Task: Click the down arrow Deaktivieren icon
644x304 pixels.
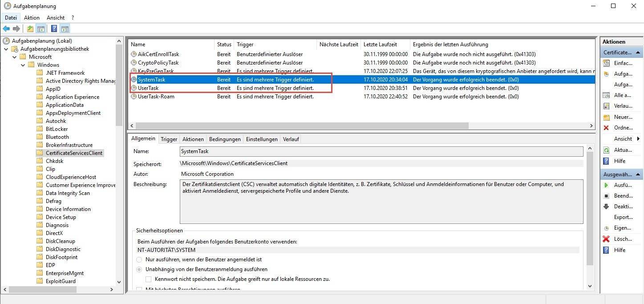Action: (x=606, y=207)
